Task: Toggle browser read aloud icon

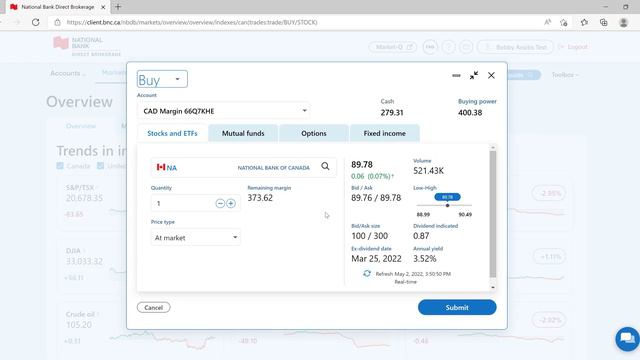Action: pos(547,22)
